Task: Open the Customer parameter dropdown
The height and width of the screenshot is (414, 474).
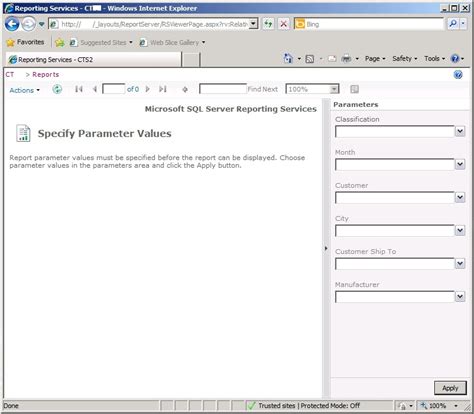Action: 460,197
